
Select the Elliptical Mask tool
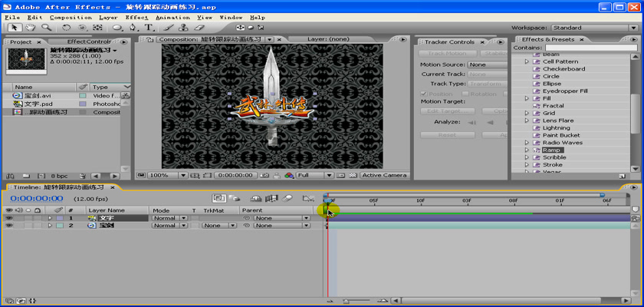click(117, 28)
